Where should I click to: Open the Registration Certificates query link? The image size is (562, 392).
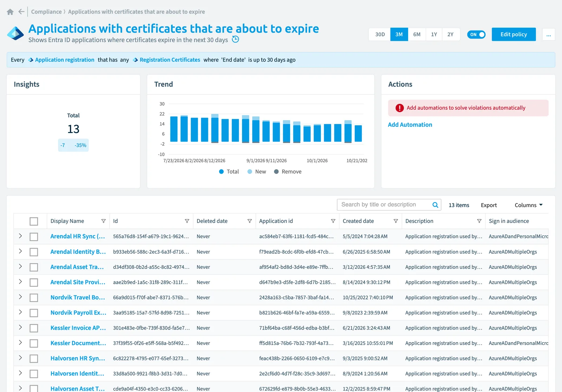pyautogui.click(x=170, y=60)
